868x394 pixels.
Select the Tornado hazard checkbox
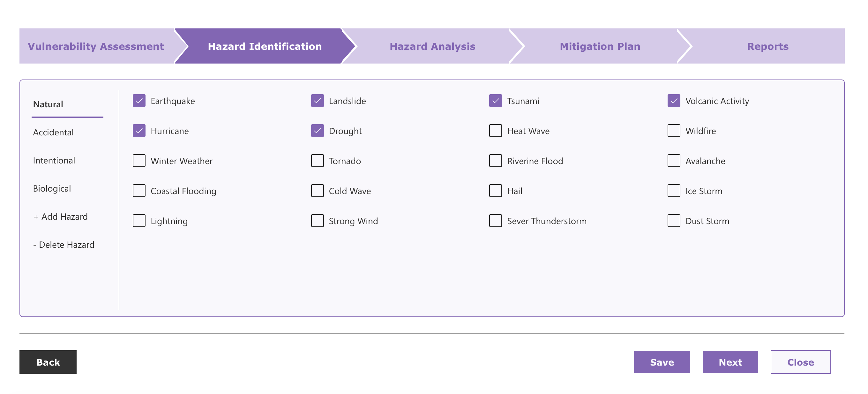click(x=317, y=161)
